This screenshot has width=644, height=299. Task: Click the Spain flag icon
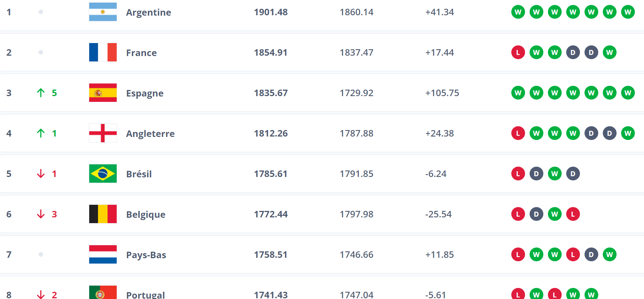[x=103, y=93]
